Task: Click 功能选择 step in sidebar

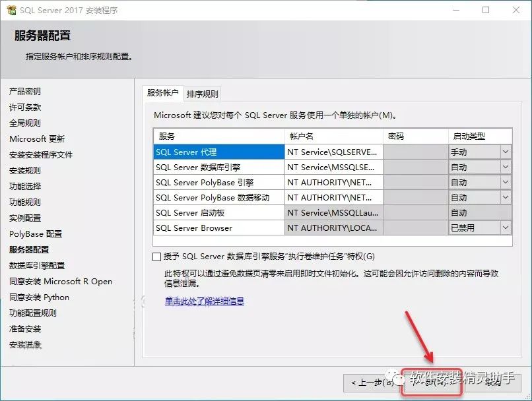Action: point(25,186)
